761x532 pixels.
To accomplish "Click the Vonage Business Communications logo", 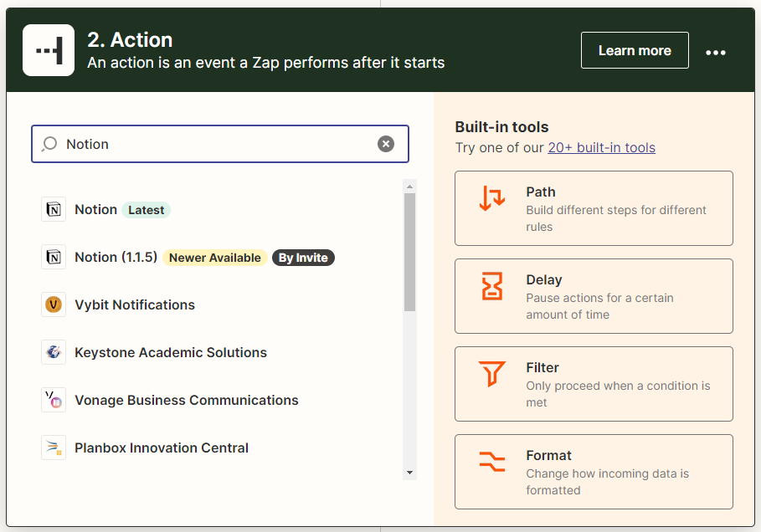I will tap(54, 400).
